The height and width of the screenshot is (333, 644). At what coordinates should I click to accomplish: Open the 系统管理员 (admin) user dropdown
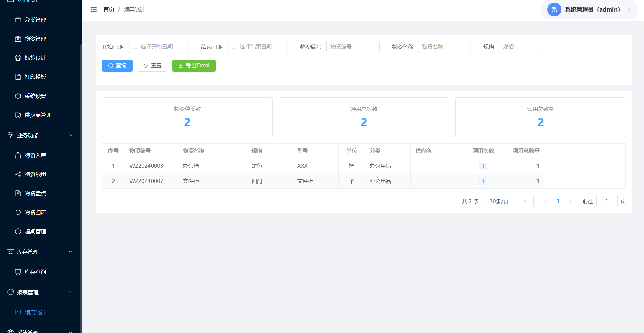[x=589, y=9]
